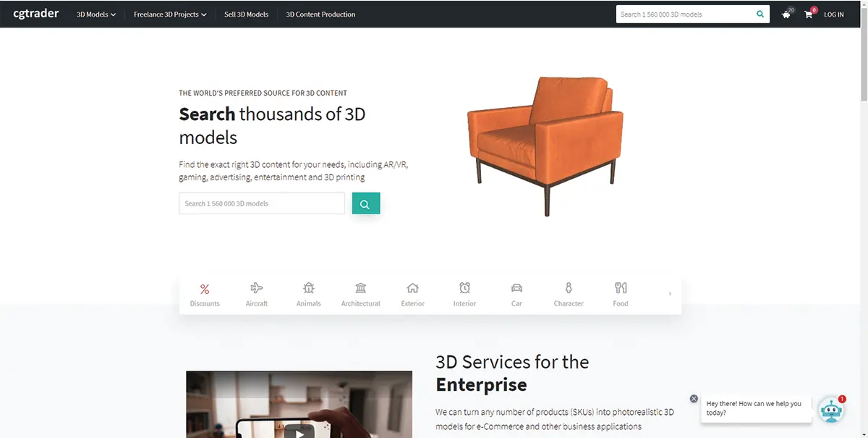The image size is (868, 438).
Task: Focus the main hero search field
Action: pos(262,203)
